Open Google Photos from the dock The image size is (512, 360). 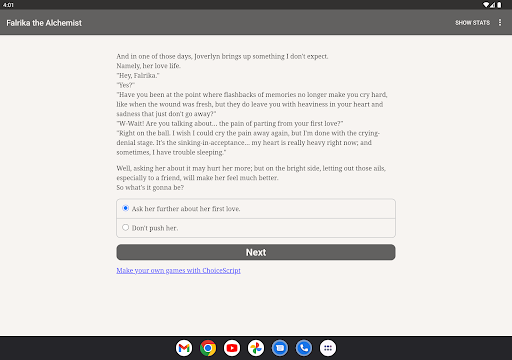(x=256, y=348)
